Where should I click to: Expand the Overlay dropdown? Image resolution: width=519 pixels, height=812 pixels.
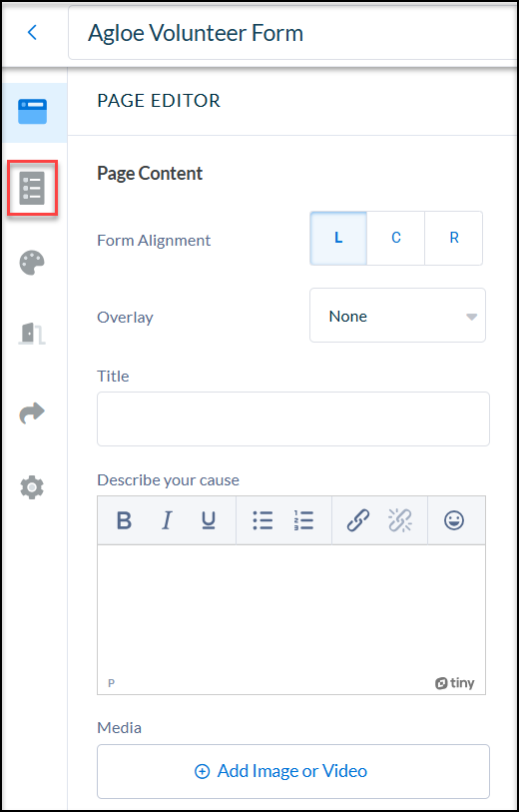397,316
